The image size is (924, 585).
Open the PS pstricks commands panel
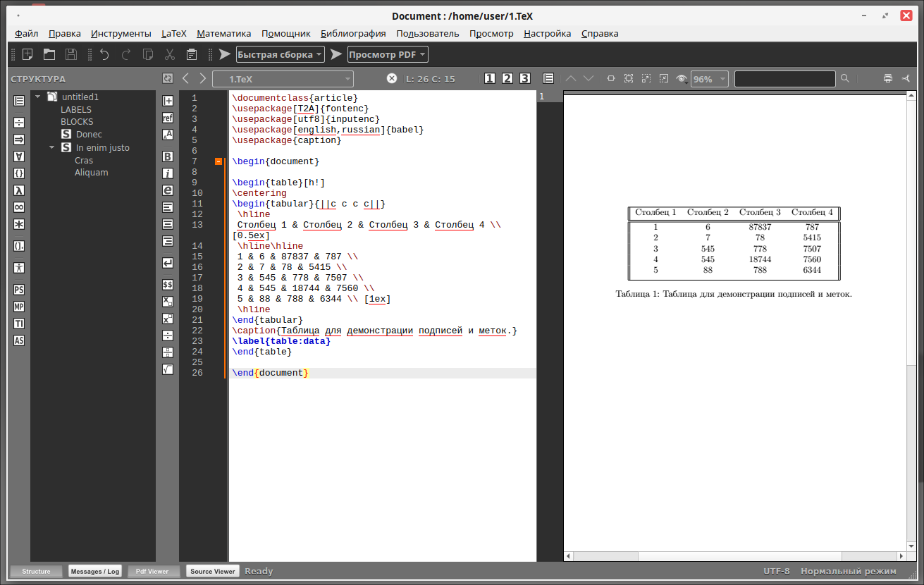pos(20,290)
